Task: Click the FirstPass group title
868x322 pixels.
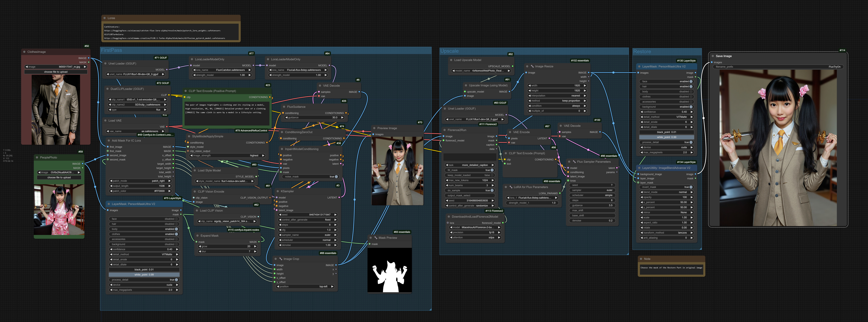Action: (112, 50)
